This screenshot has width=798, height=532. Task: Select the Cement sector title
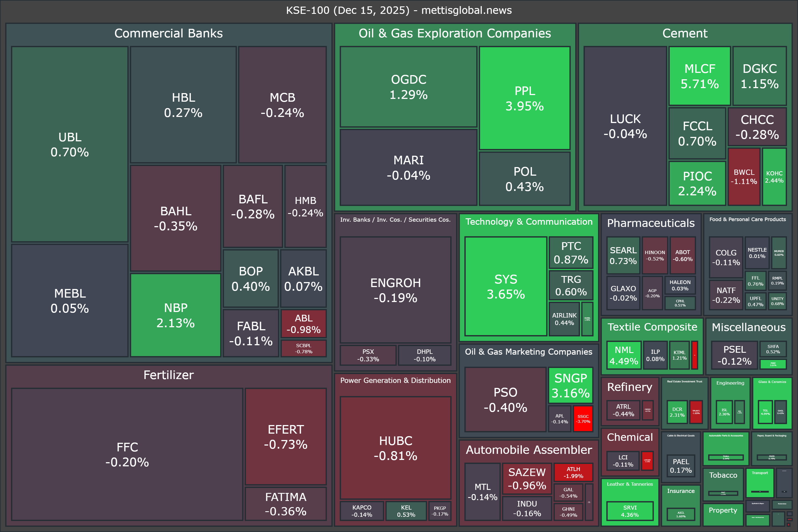685,33
